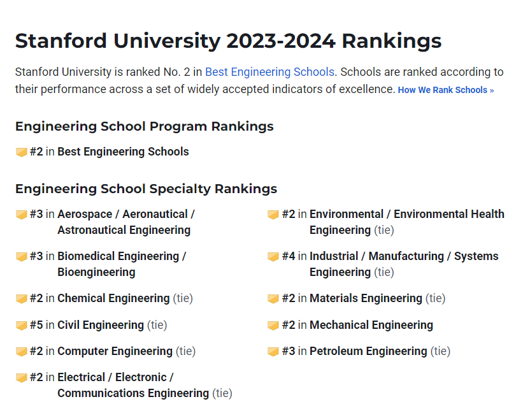This screenshot has width=523, height=420.
Task: Click badge icon next to Materials Engineering
Action: tap(273, 299)
